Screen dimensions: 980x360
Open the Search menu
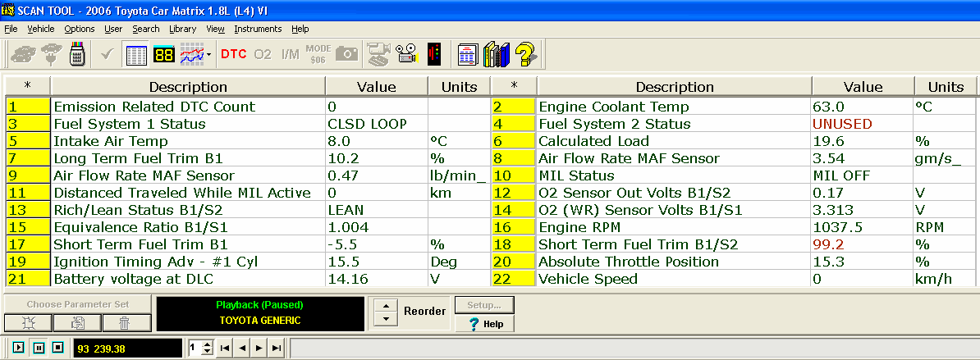(145, 29)
